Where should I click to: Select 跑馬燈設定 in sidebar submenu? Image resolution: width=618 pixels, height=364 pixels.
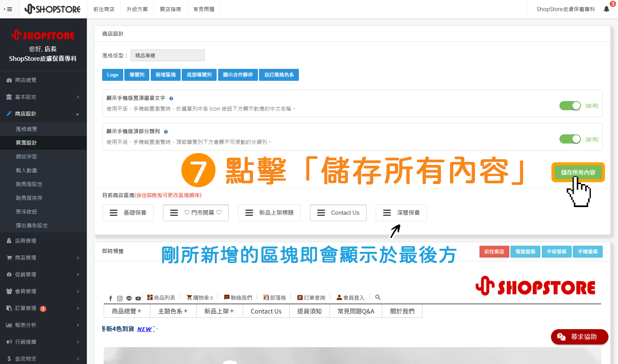[43, 184]
